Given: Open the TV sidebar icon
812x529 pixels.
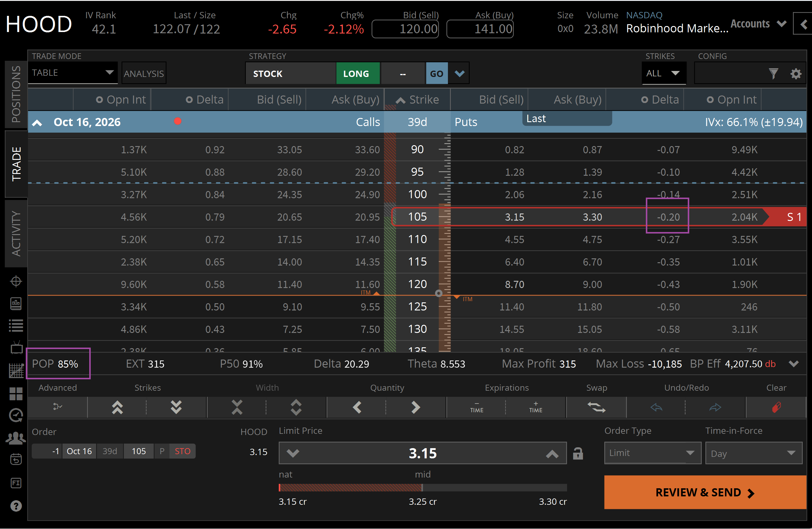Looking at the screenshot, I should pos(16,348).
